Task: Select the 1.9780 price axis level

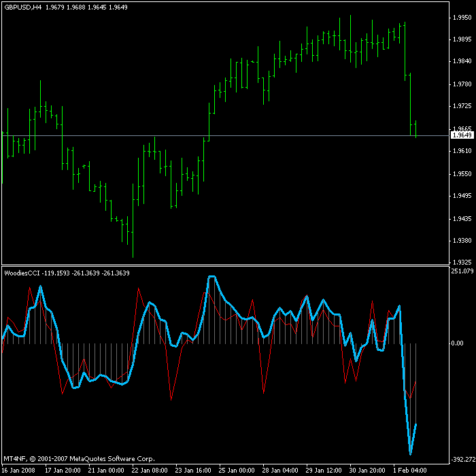Action: coord(462,84)
